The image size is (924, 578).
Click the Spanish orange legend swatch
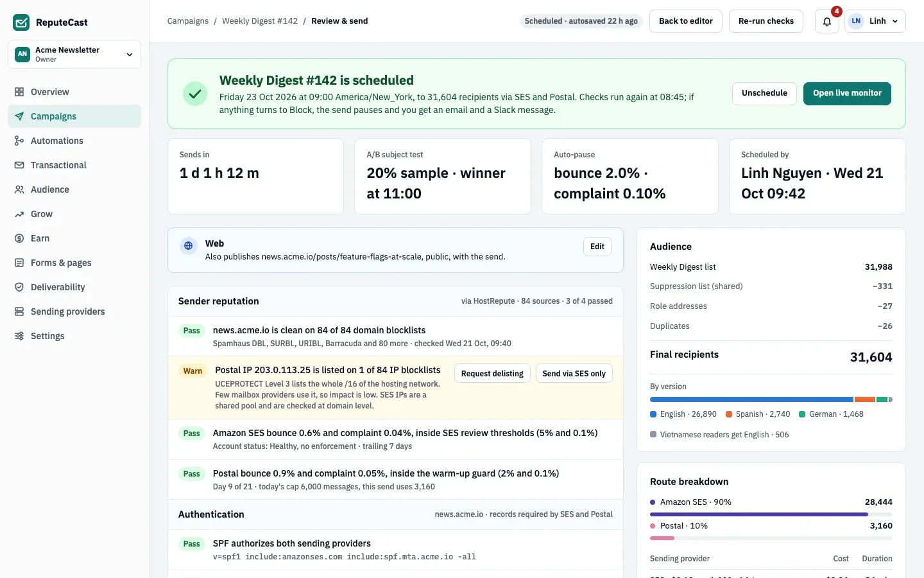(x=729, y=414)
